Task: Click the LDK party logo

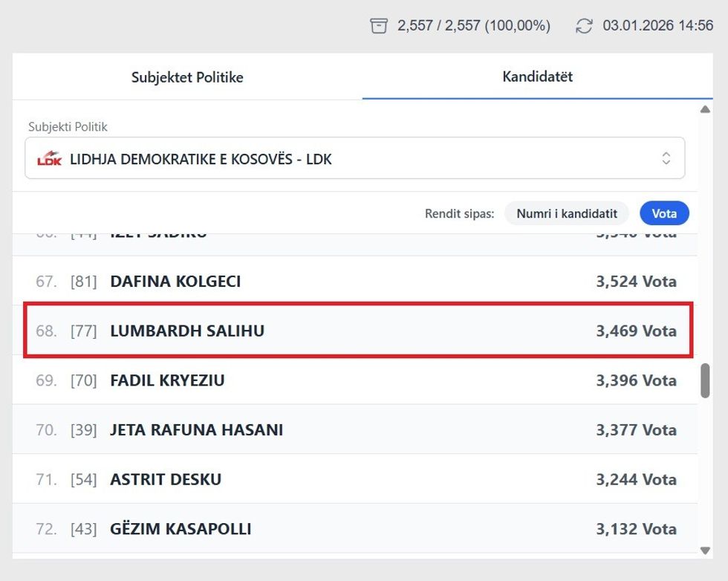Action: coord(50,158)
